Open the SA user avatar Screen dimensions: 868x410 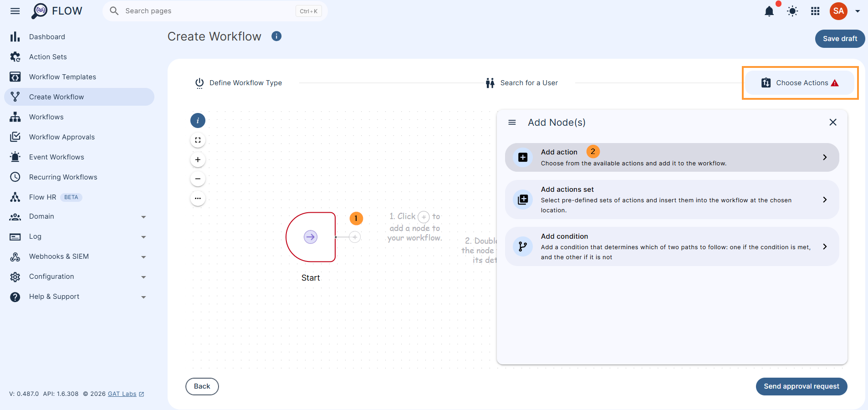coord(838,11)
